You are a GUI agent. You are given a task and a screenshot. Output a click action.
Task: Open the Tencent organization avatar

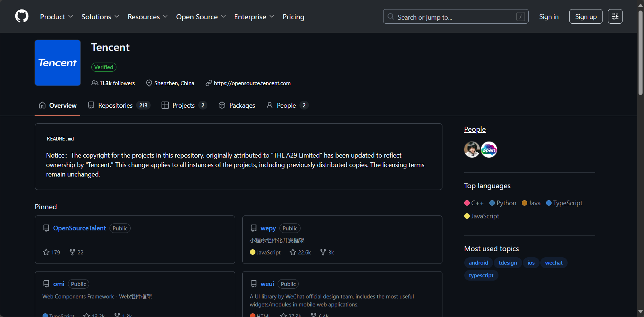pyautogui.click(x=57, y=63)
